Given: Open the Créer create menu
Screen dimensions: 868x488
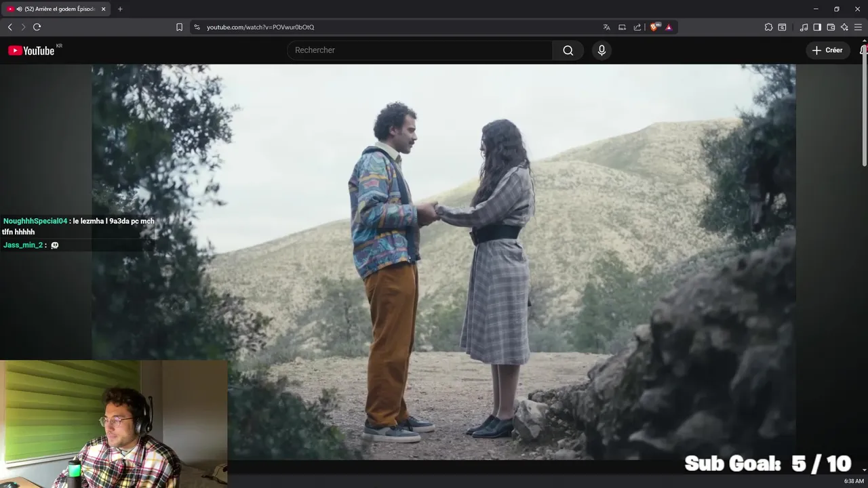Looking at the screenshot, I should 827,50.
